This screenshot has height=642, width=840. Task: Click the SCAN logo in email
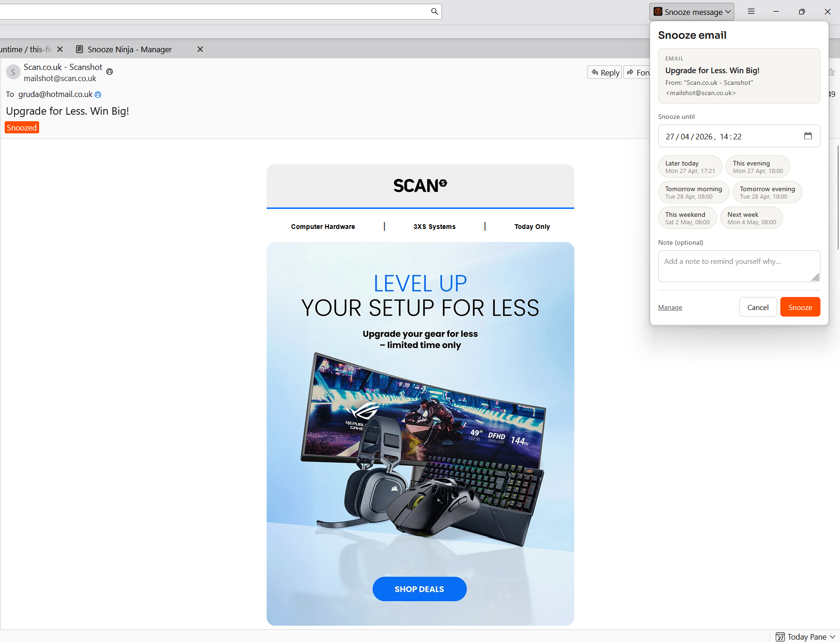pyautogui.click(x=420, y=186)
